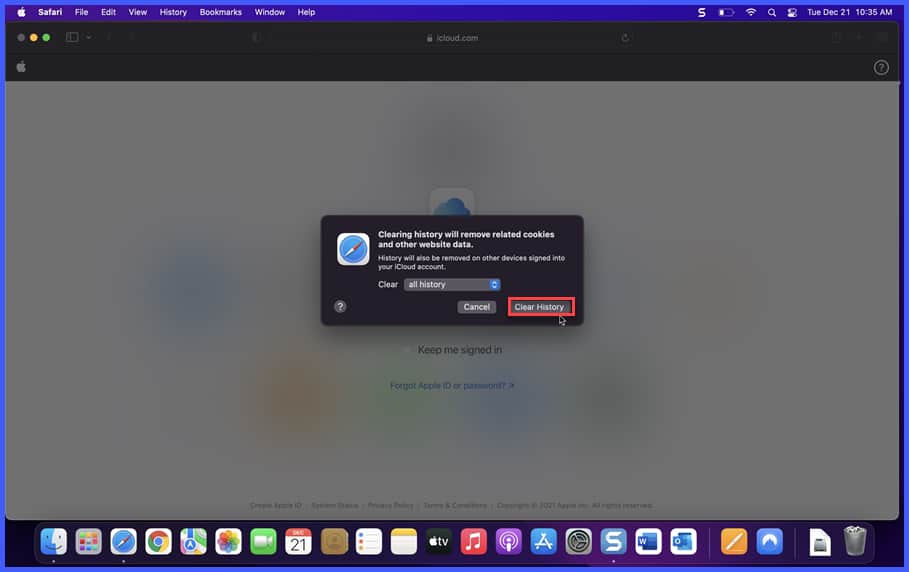Image resolution: width=909 pixels, height=572 pixels.
Task: Launch App Store from the Dock
Action: [x=544, y=541]
